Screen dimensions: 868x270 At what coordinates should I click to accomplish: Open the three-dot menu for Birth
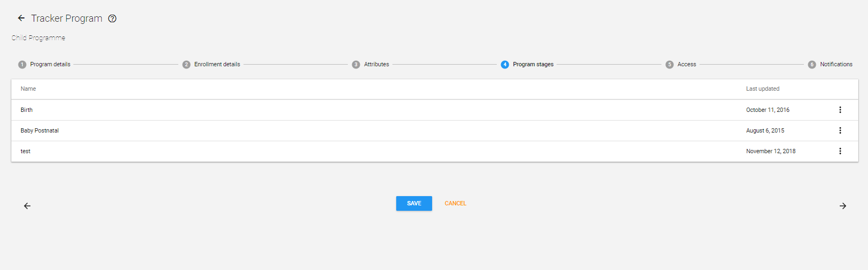tap(840, 110)
